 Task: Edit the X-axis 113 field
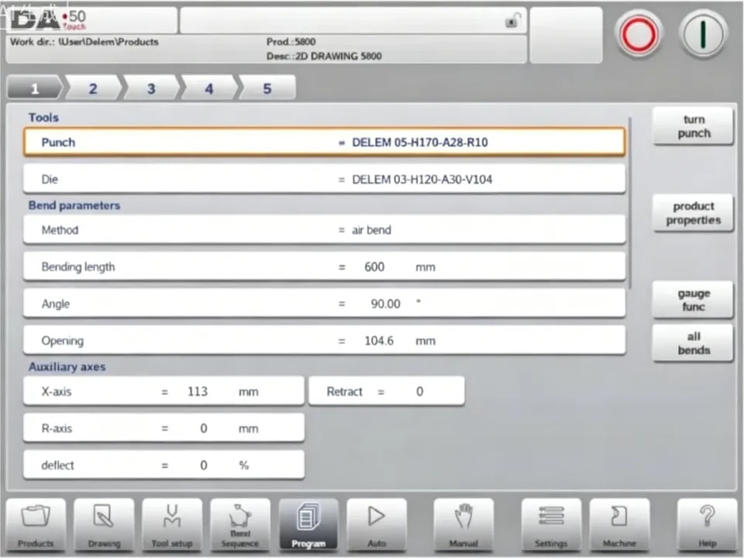164,391
